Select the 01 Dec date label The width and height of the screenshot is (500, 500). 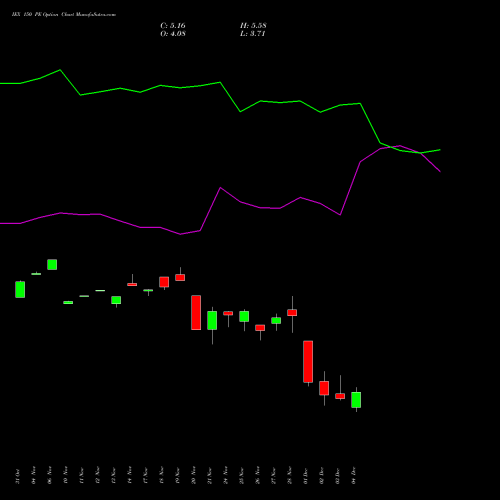pos(306,476)
